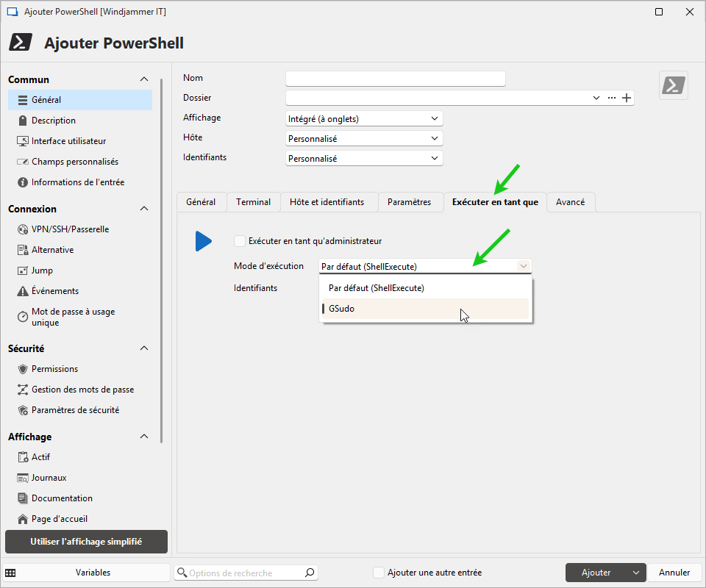This screenshot has width=706, height=588.
Task: Select GSudo from the execution mode list
Action: point(342,309)
